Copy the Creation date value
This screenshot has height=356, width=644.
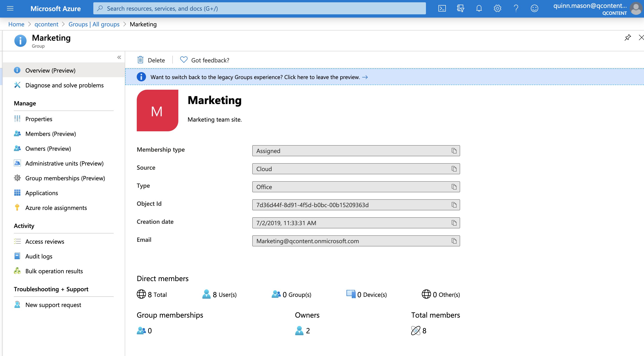pos(454,223)
